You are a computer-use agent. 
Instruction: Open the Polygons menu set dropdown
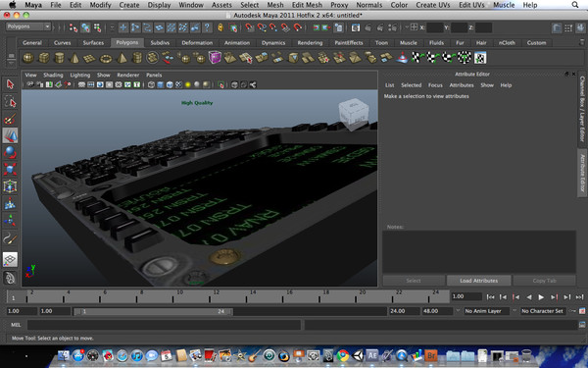click(x=28, y=26)
